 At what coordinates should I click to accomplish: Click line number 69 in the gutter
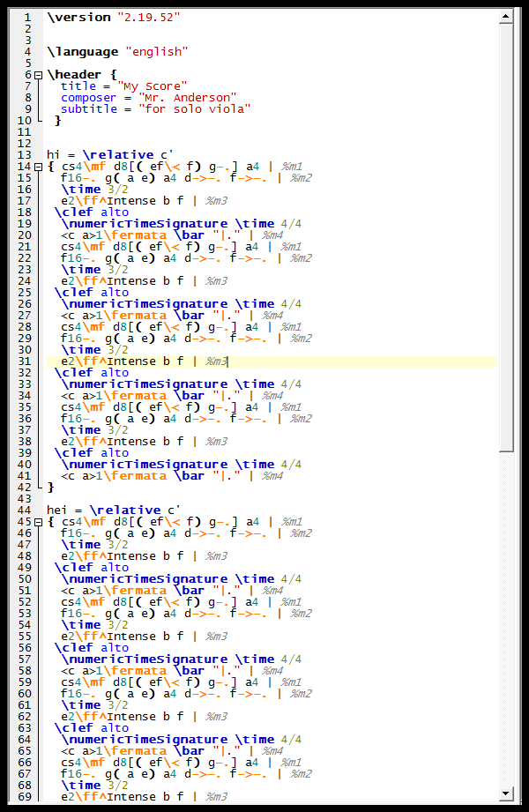click(x=25, y=796)
